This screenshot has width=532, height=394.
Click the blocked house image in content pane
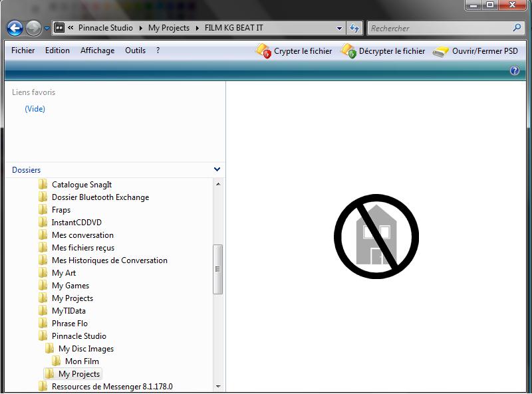376,237
